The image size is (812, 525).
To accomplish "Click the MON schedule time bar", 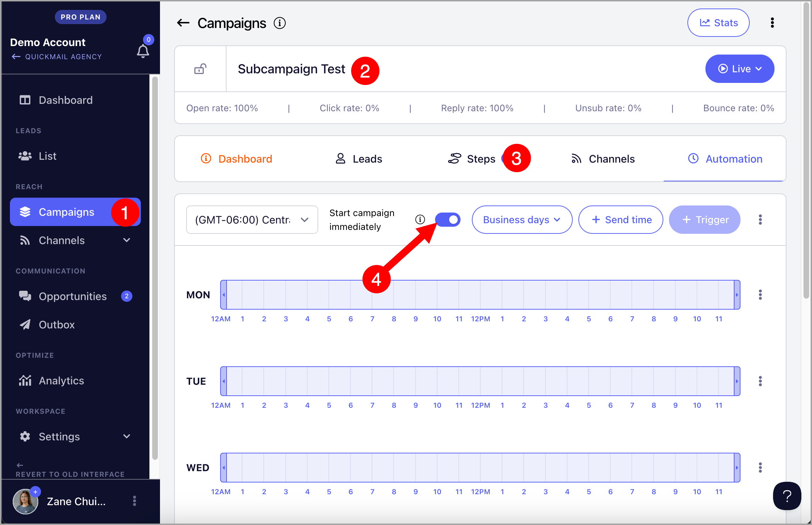I will (480, 295).
